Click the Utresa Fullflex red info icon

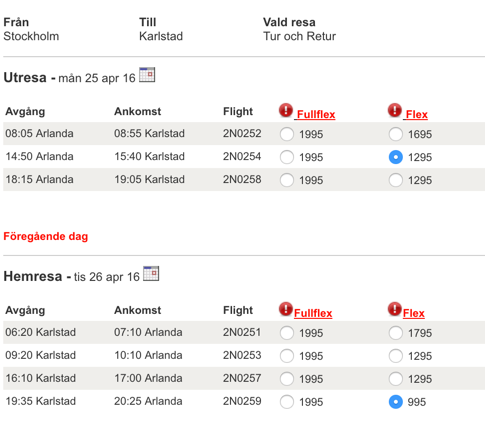[x=286, y=110]
